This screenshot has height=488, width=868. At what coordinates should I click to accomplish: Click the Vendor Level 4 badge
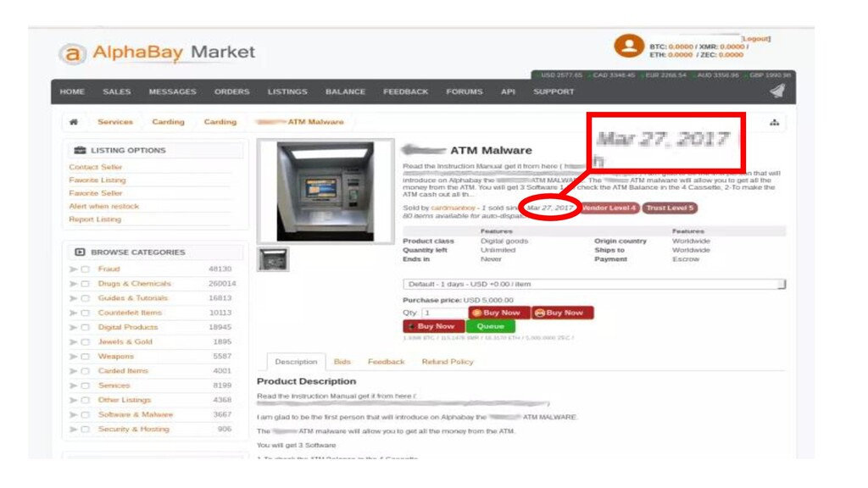(x=609, y=208)
